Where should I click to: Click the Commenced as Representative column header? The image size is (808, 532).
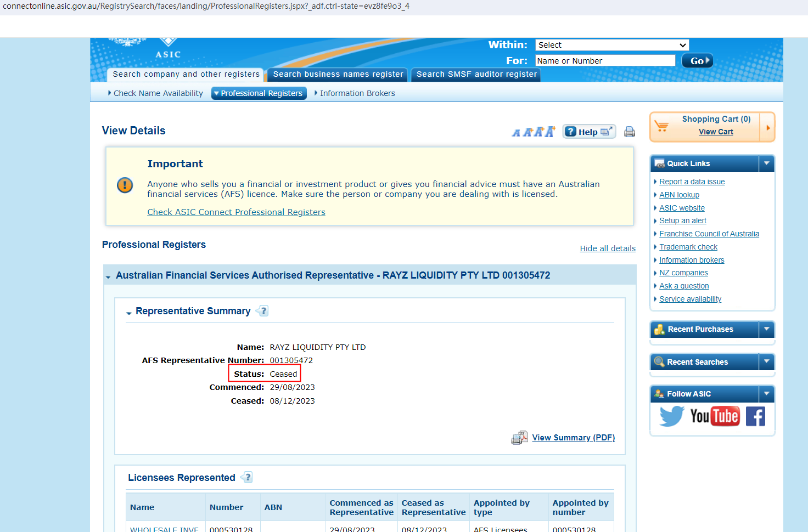[362, 507]
